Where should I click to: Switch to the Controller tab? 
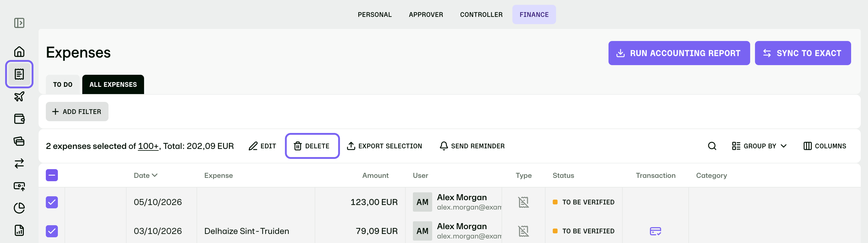[481, 14]
